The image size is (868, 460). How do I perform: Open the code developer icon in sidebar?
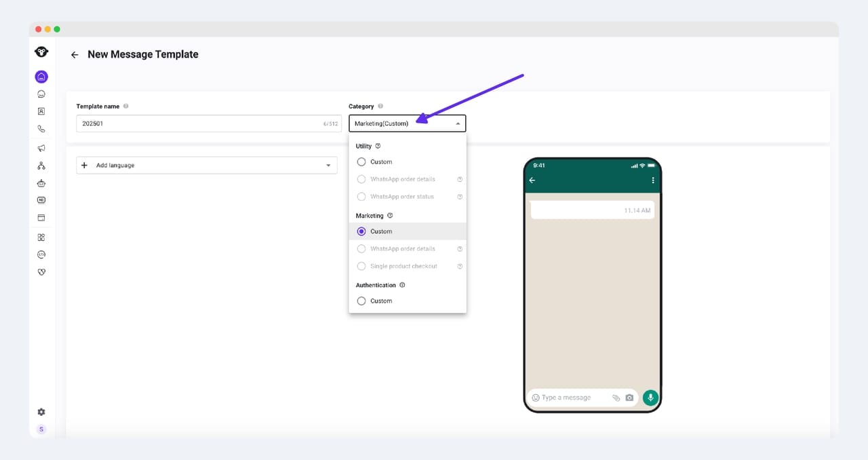pos(41,254)
